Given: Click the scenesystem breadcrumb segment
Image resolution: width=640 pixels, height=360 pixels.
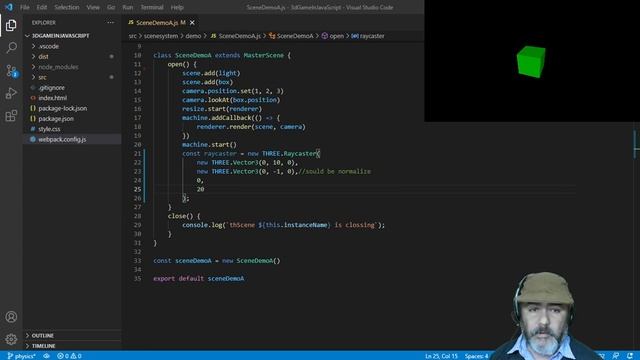Looking at the screenshot, I should (x=161, y=36).
